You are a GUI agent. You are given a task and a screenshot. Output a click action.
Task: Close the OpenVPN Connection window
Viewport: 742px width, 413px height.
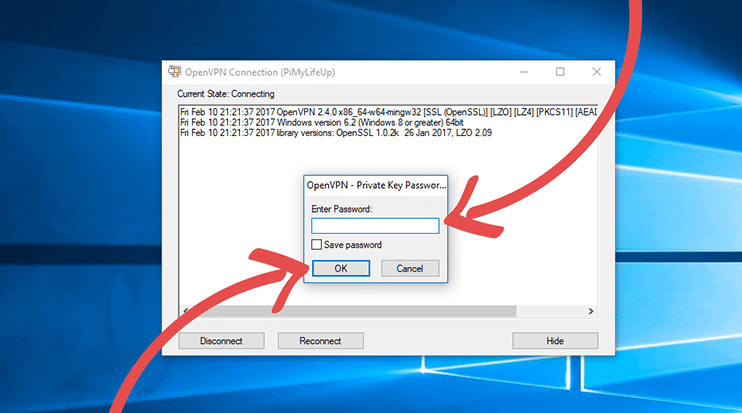(x=597, y=72)
